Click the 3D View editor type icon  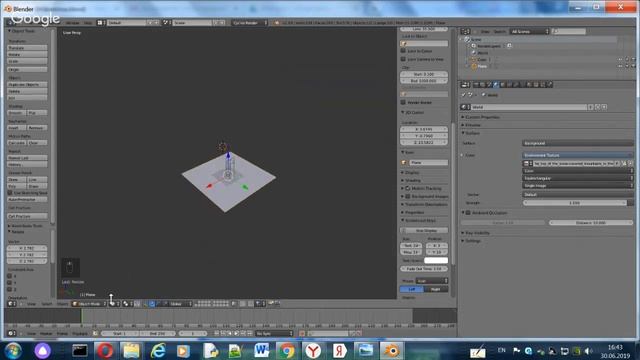tap(12, 304)
